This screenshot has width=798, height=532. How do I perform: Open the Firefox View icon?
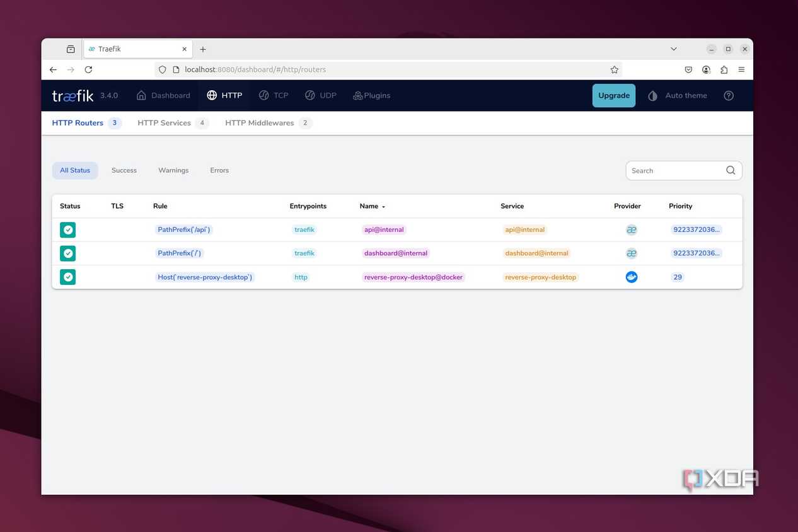coord(71,49)
